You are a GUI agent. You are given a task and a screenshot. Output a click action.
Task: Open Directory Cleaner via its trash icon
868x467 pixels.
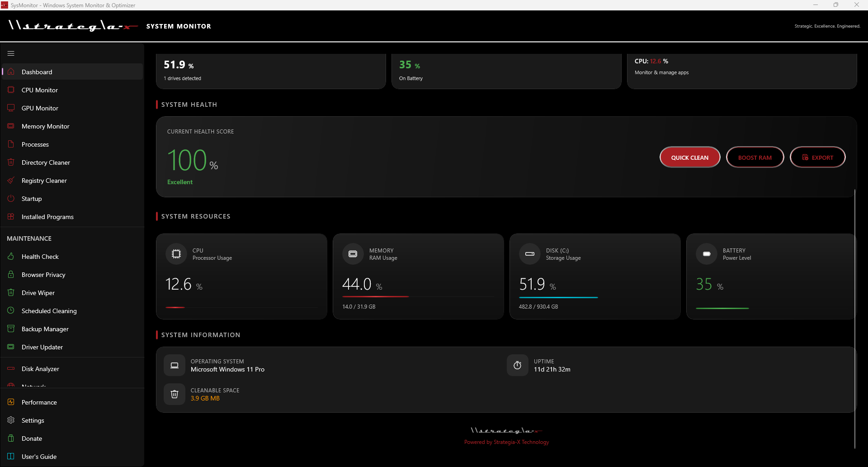(11, 162)
